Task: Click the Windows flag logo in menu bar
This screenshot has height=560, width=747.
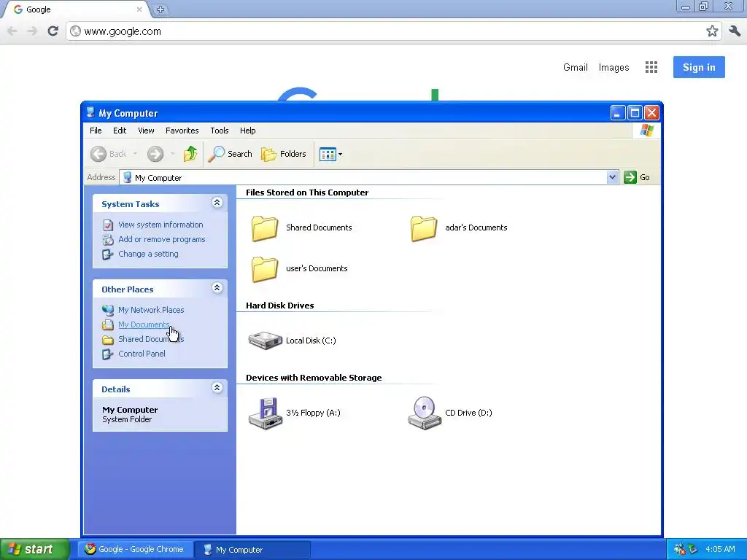Action: (647, 131)
